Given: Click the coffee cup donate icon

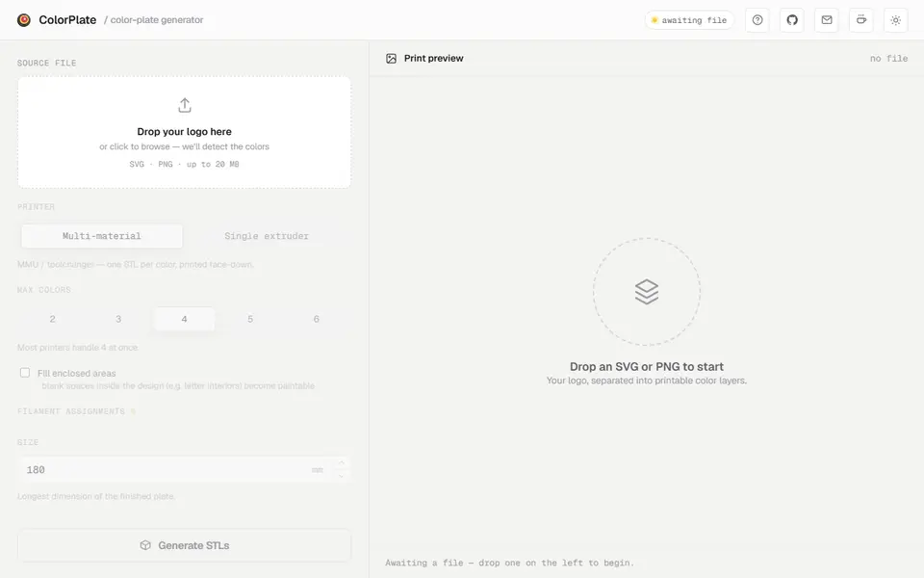Looking at the screenshot, I should click(860, 20).
